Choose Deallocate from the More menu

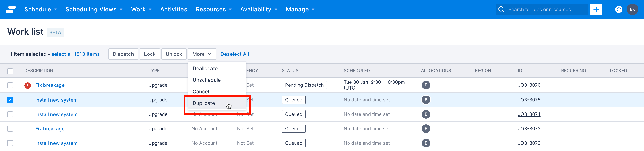tap(217, 68)
